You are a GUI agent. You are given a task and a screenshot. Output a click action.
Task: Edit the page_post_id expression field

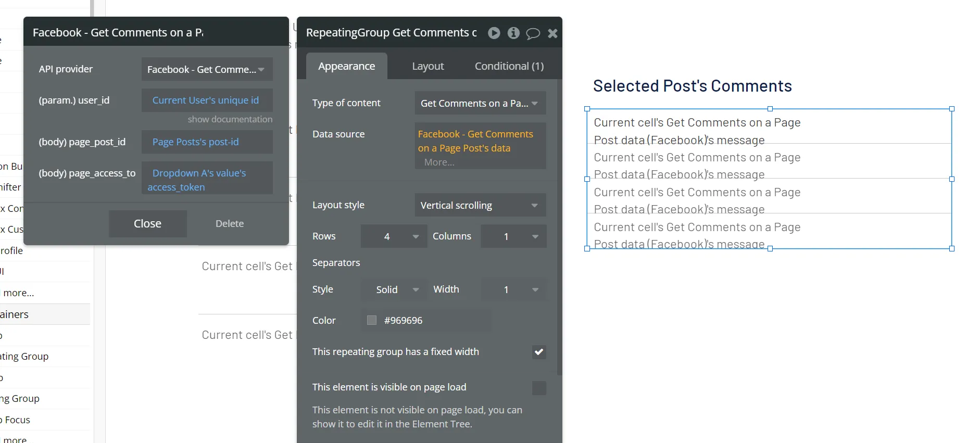pos(207,142)
